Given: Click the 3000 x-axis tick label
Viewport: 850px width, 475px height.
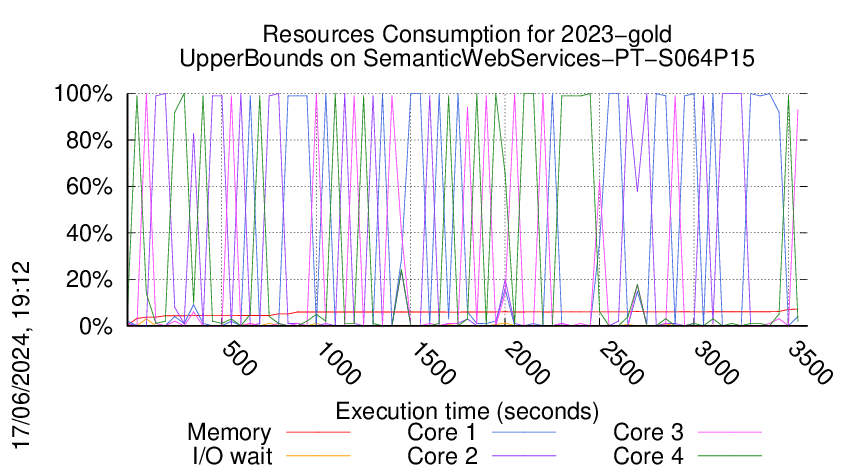Looking at the screenshot, I should (x=716, y=364).
